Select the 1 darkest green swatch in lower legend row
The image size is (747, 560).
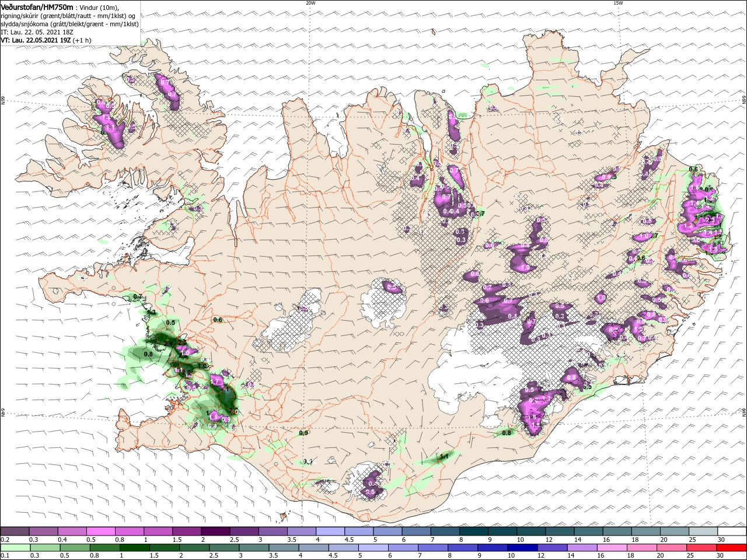(135, 548)
